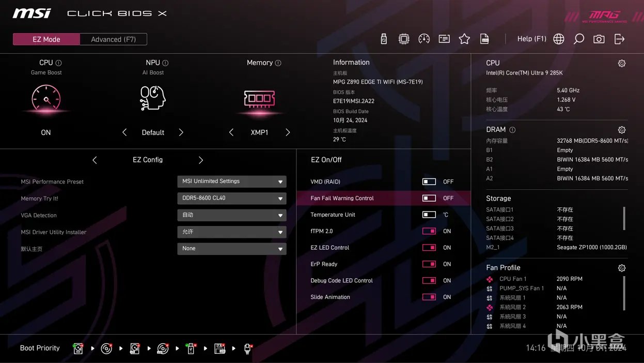This screenshot has height=363, width=644.
Task: Open CPU panel settings gear
Action: (622, 63)
